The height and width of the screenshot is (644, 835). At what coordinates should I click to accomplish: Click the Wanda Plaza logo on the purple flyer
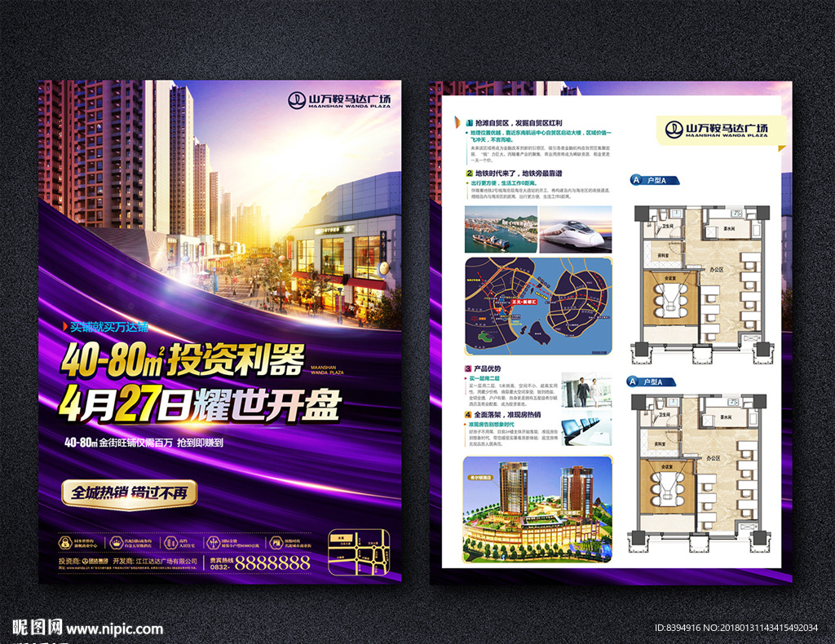click(x=339, y=100)
